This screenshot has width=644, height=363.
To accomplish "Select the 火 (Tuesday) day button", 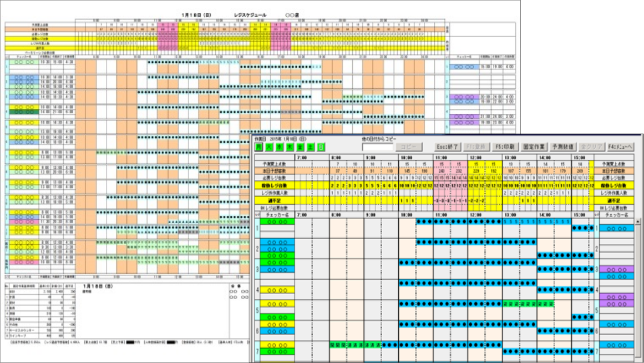I will tap(269, 147).
